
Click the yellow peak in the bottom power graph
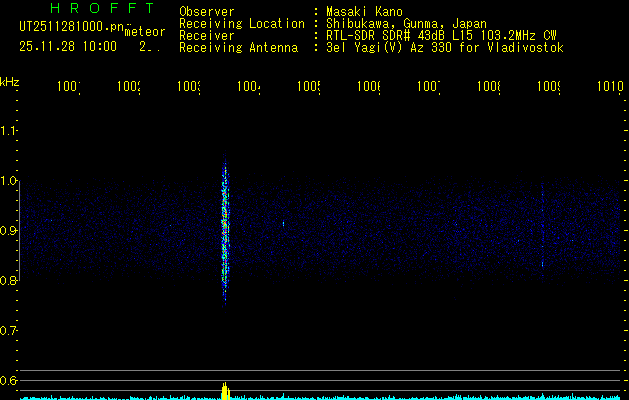225,391
